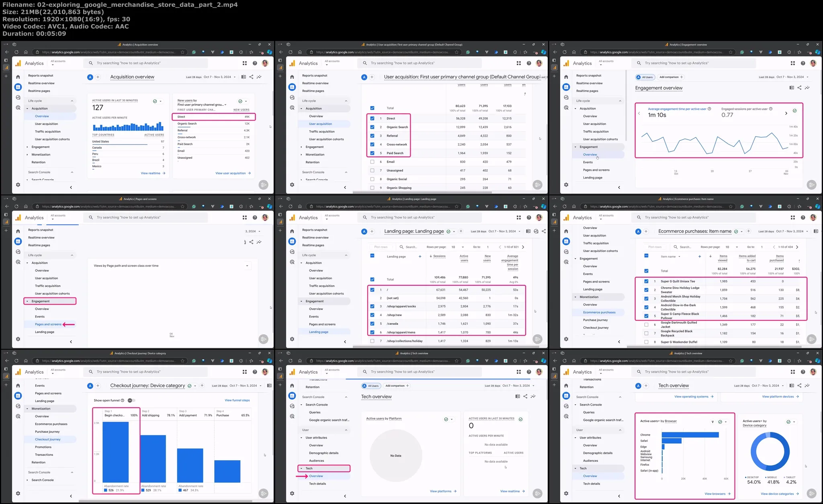
Task: Open Insights icon in Acquisition overview frame
Action: click(259, 77)
